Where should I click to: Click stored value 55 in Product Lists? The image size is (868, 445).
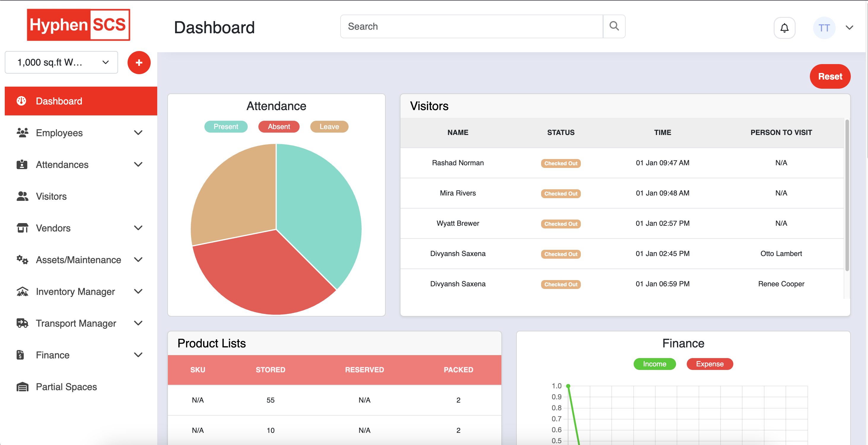click(x=270, y=400)
